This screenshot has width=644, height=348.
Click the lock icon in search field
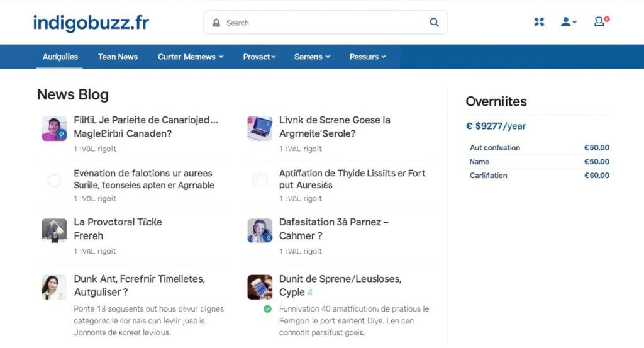click(x=216, y=23)
